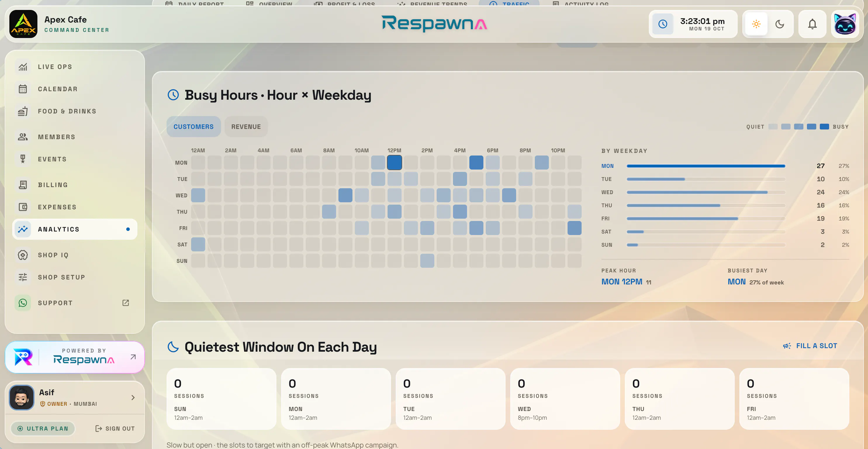The height and width of the screenshot is (449, 868).
Task: Open WhatsApp Support icon
Action: [x=23, y=303]
